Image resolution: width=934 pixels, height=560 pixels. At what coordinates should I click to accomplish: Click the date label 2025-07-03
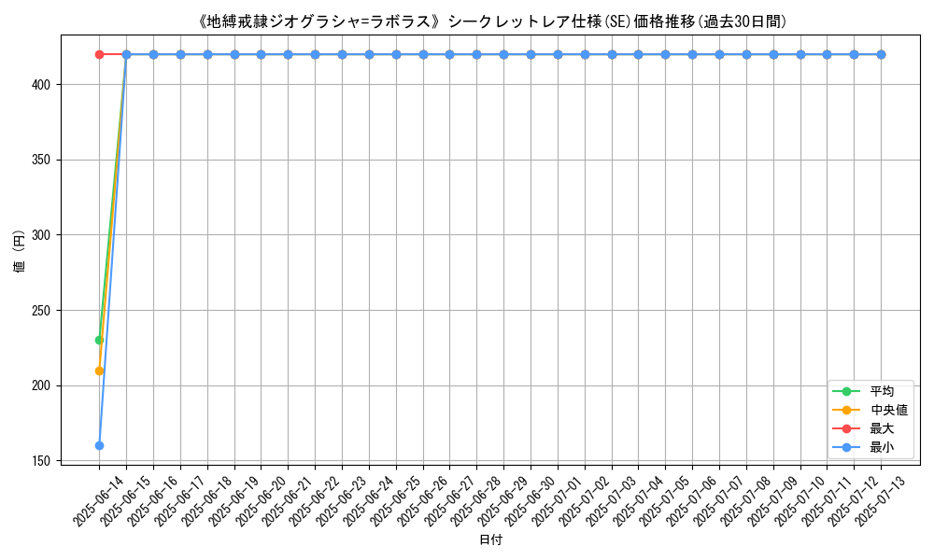[x=611, y=502]
